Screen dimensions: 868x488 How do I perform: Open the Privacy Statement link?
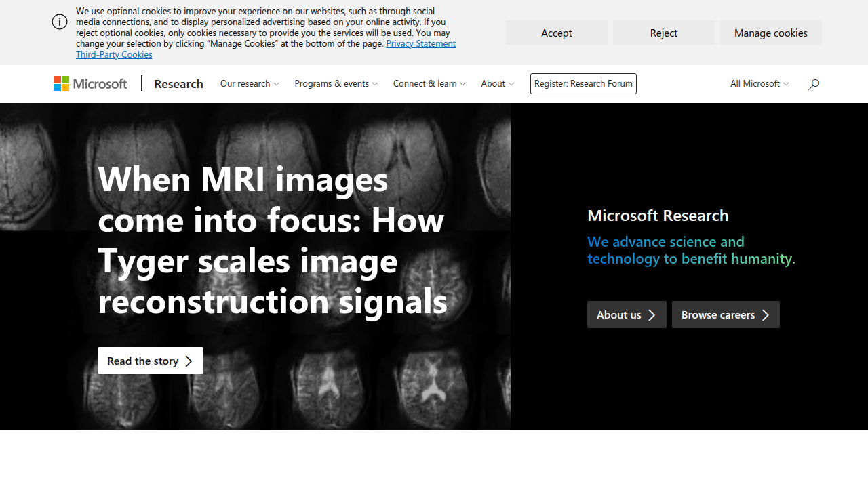click(x=420, y=43)
